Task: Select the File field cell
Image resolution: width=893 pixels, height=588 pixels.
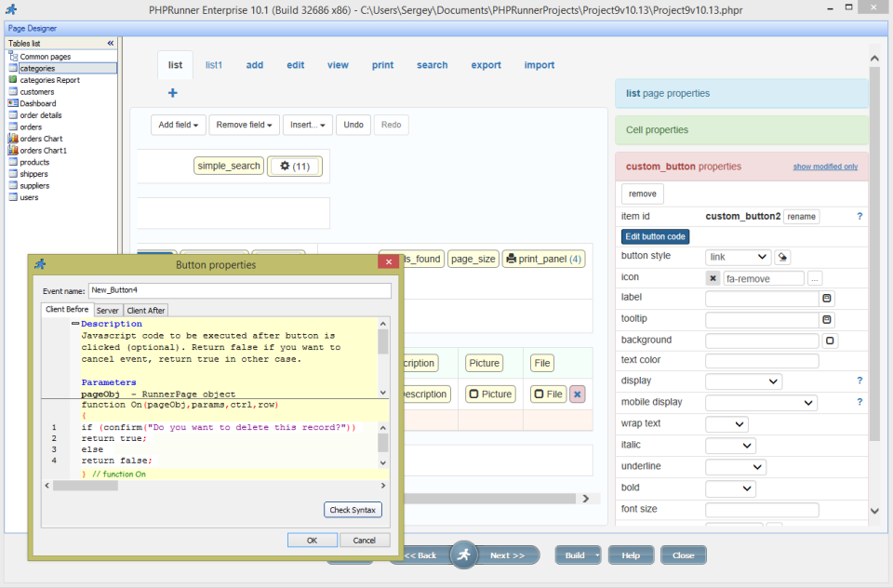Action: [x=549, y=394]
